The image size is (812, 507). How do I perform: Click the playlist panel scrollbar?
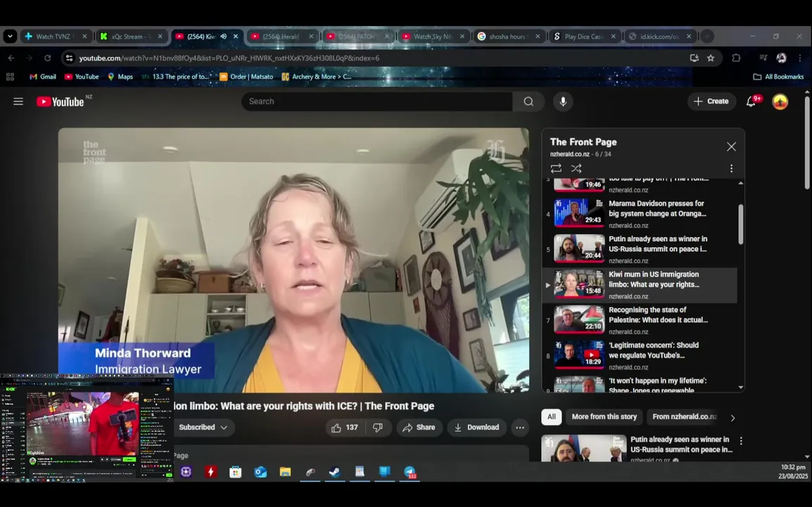click(740, 224)
